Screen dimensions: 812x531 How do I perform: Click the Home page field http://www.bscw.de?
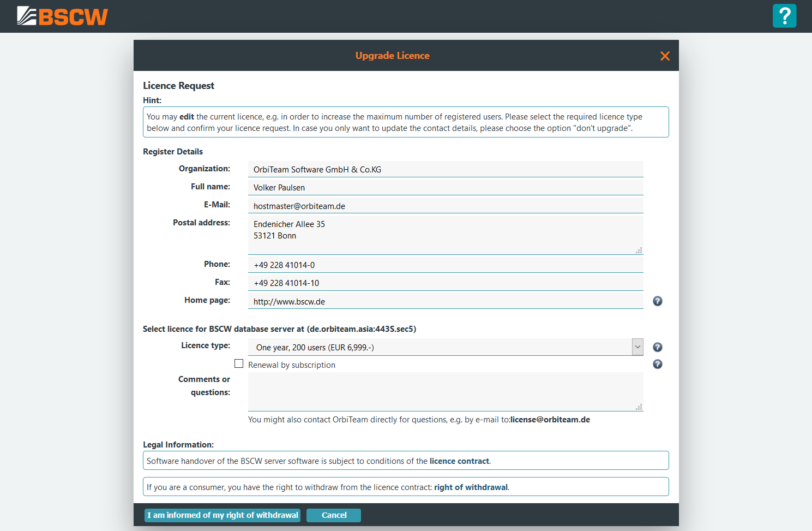446,301
